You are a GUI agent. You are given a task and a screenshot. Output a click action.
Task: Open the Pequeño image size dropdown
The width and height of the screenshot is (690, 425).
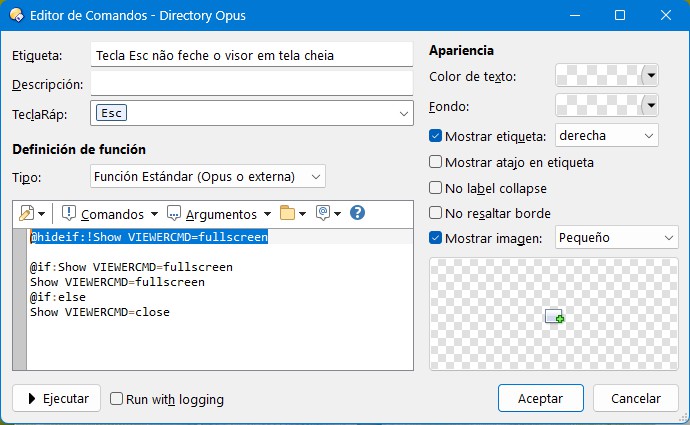click(x=617, y=238)
